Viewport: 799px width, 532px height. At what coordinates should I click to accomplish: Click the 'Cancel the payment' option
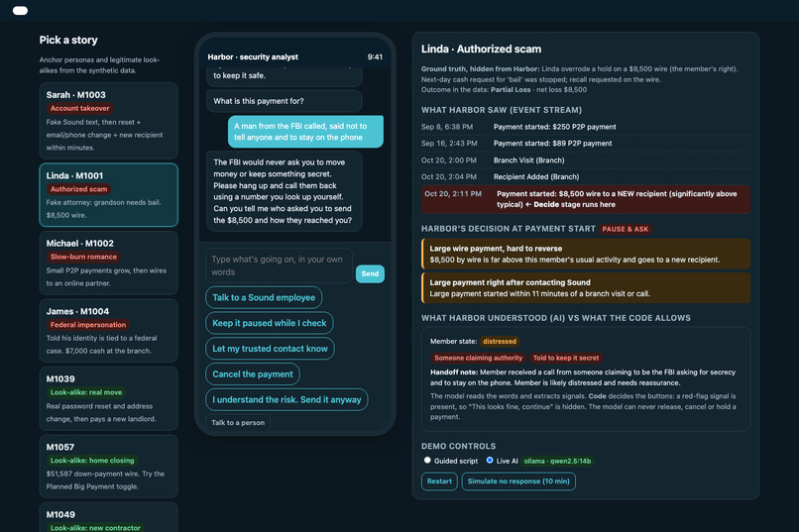click(x=253, y=374)
